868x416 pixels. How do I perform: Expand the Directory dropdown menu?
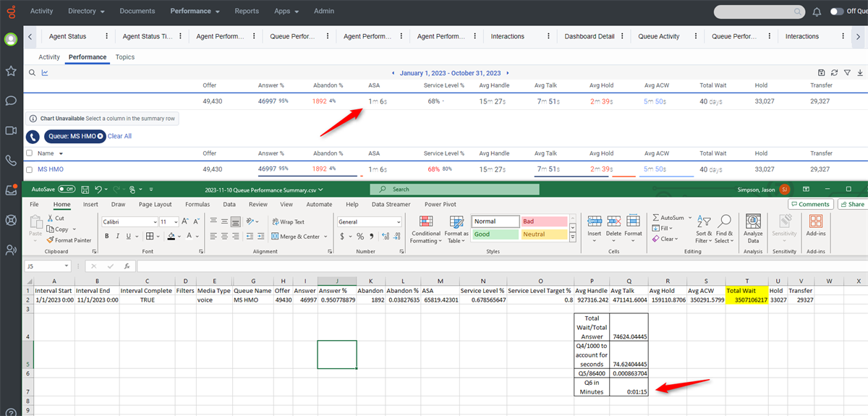pos(86,12)
